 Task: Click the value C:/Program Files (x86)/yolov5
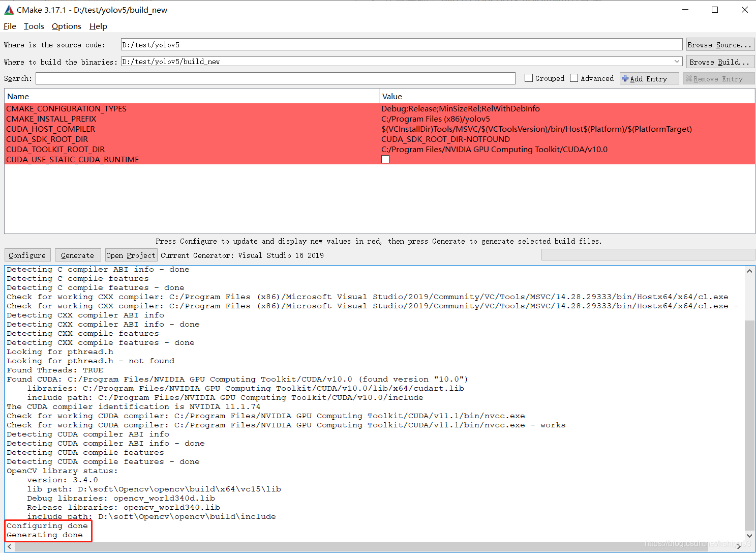coord(436,119)
